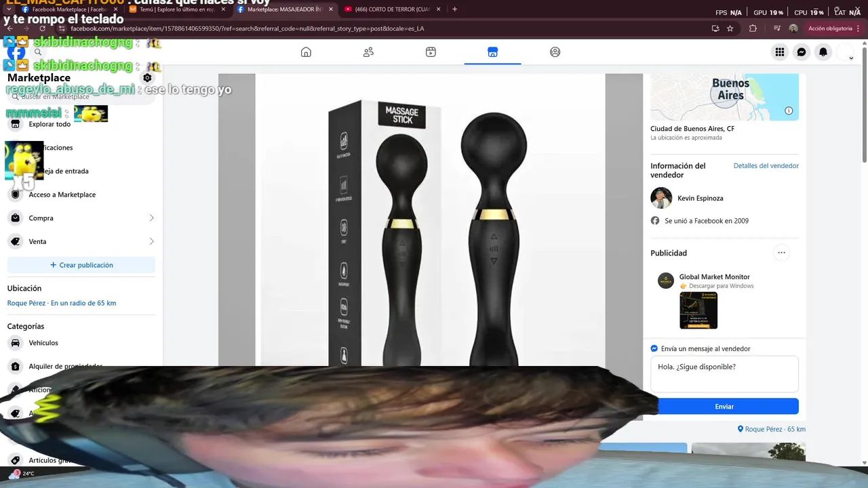868x488 pixels.
Task: Open the Publicidad three-dots options
Action: (781, 253)
